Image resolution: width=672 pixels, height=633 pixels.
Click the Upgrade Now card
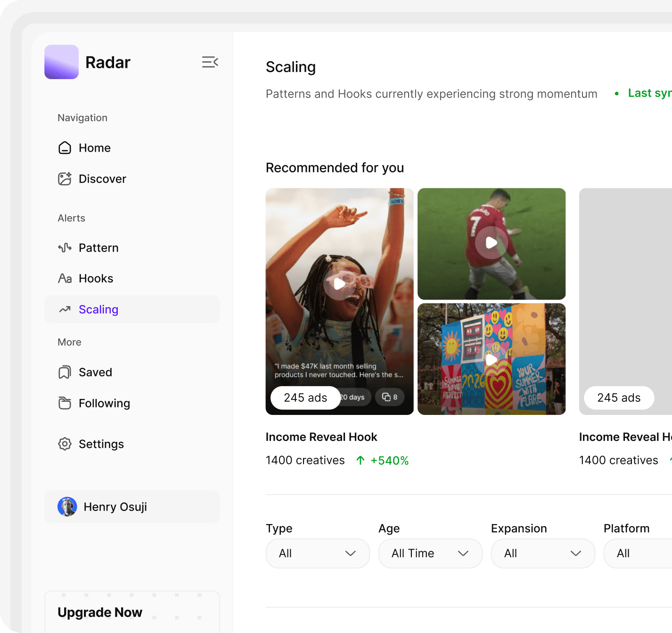(132, 612)
